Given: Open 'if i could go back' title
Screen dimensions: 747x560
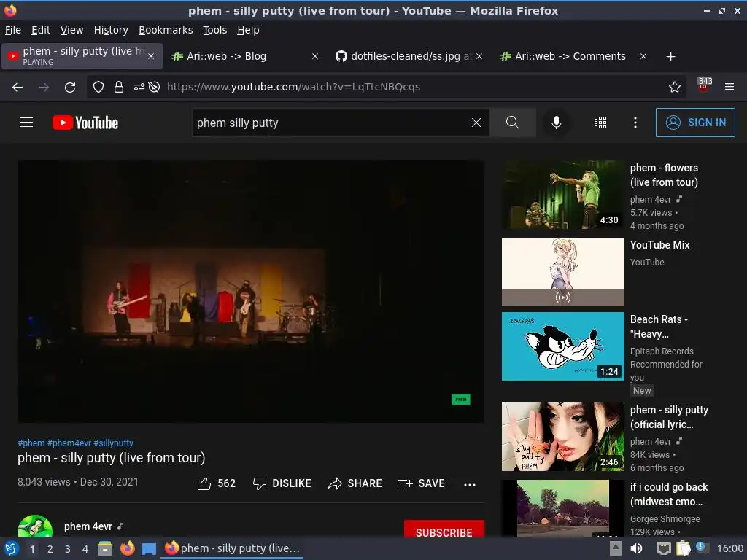Looking at the screenshot, I should 669,494.
